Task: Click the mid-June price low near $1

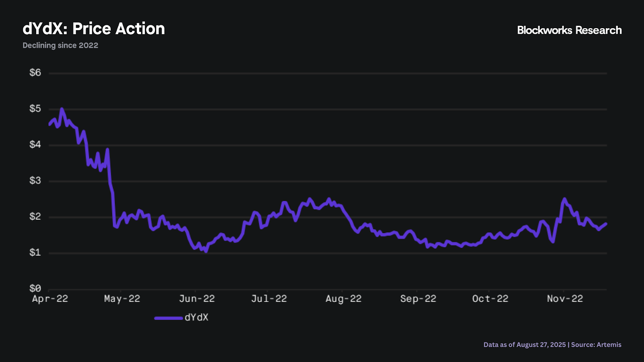Action: [x=206, y=251]
